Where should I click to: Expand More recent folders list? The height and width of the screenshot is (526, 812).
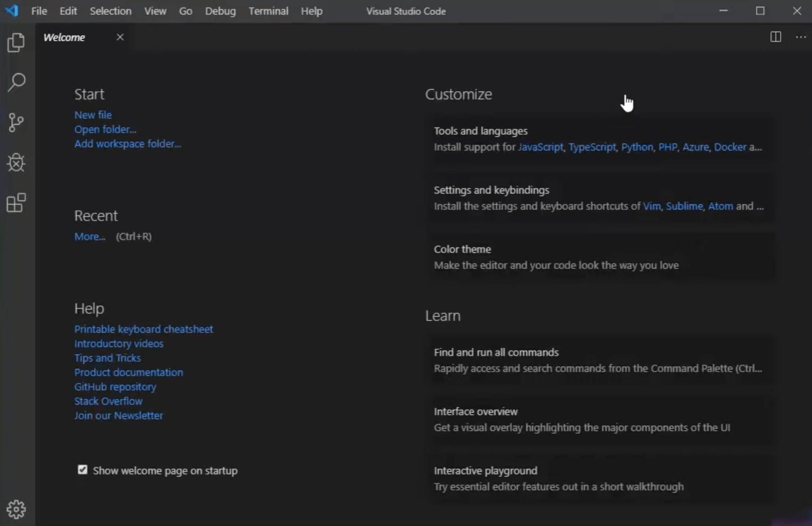tap(89, 236)
